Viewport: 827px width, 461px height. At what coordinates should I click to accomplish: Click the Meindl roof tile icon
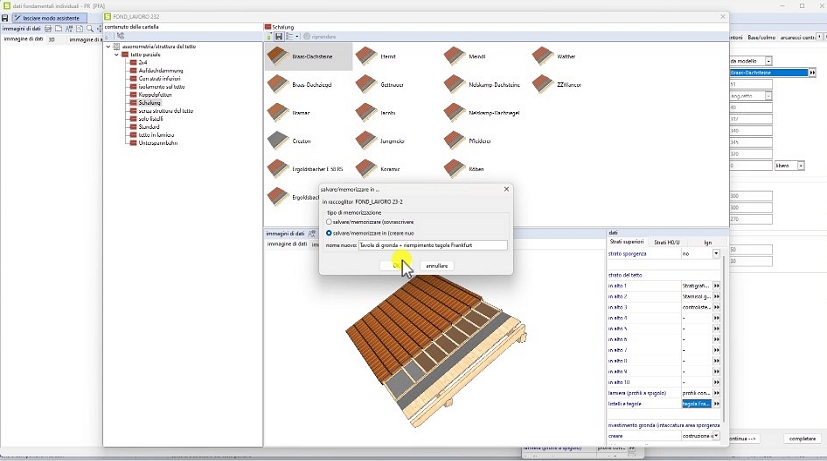[x=455, y=56]
